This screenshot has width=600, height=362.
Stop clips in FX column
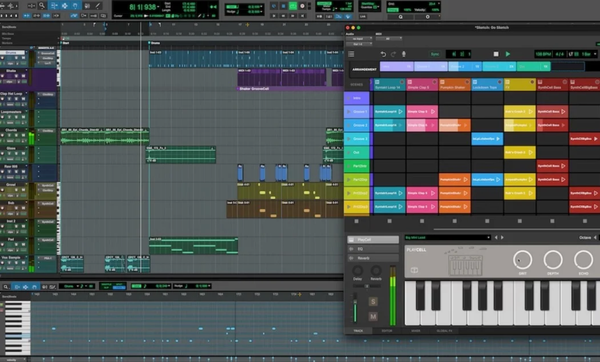point(519,221)
